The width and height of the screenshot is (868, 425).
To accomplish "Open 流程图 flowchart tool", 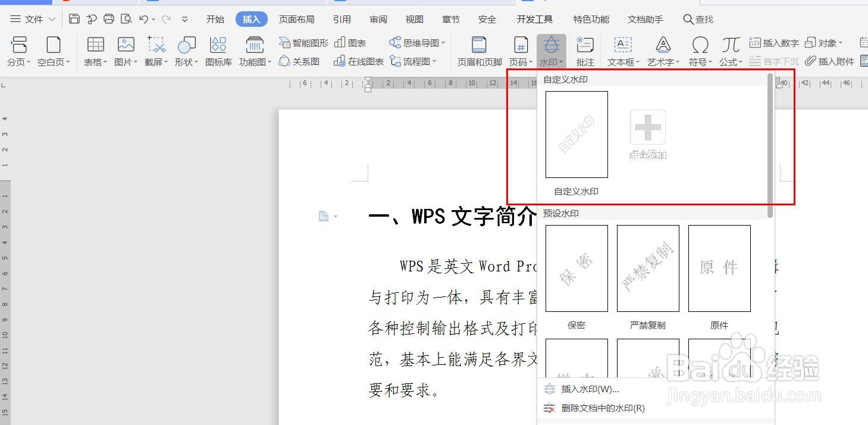I will pyautogui.click(x=413, y=61).
